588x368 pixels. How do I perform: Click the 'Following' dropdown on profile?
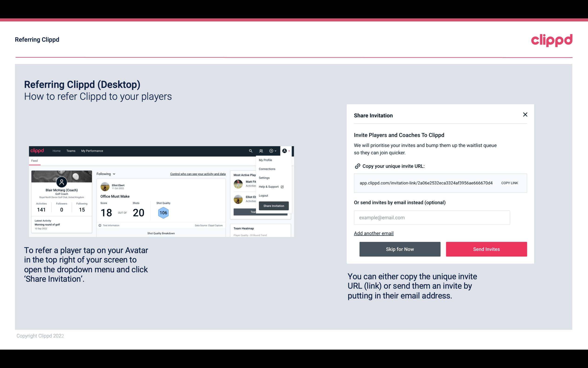[105, 174]
